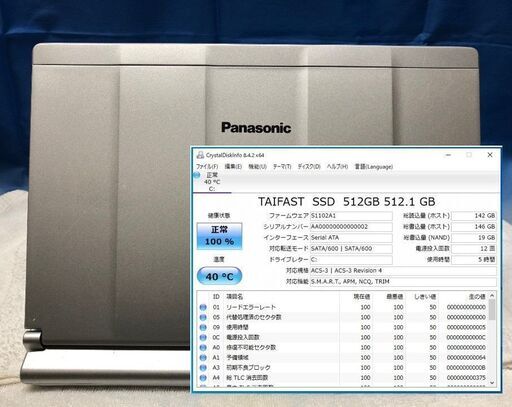This screenshot has width=512, height=407.
Task: Click raw value 000000000064
Action: point(466,357)
